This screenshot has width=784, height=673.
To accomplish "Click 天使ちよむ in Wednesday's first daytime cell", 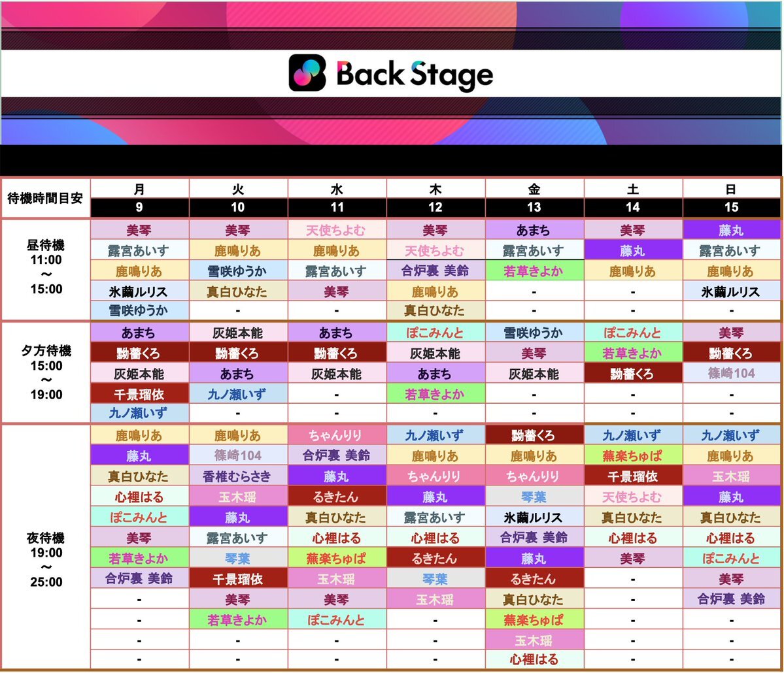I will tap(337, 230).
